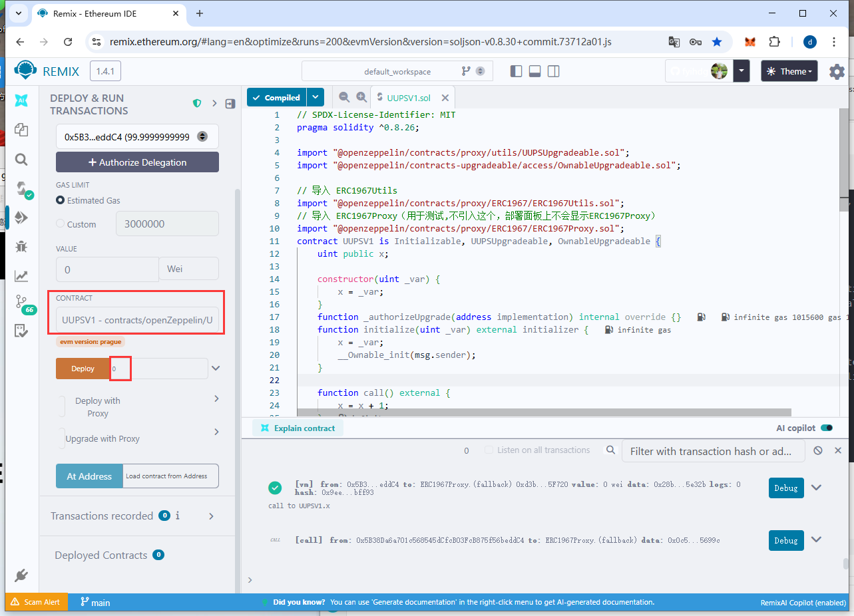Clear the terminal with the circle-slash icon

click(818, 450)
